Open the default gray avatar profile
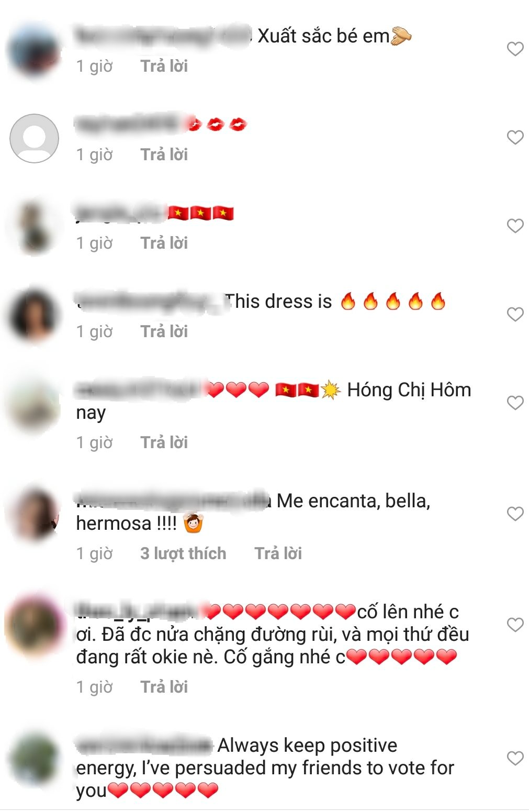The height and width of the screenshot is (812, 529). (x=34, y=138)
